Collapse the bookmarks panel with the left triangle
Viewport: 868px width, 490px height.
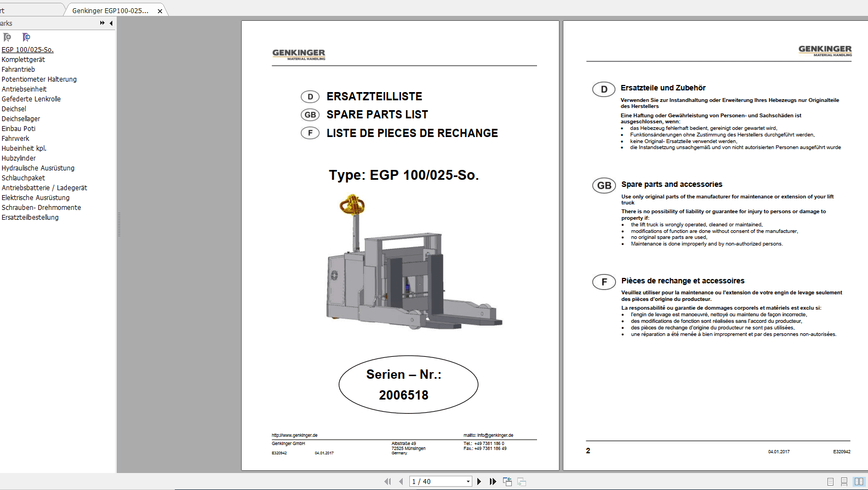pyautogui.click(x=111, y=23)
